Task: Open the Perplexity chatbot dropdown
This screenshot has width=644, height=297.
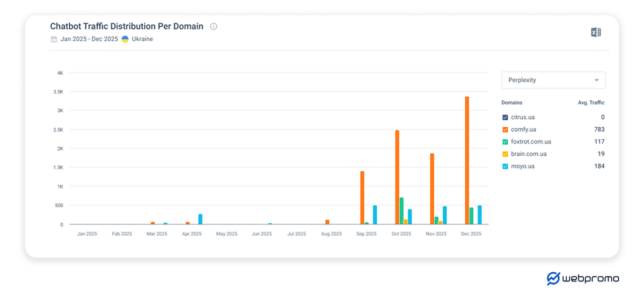Action: [x=553, y=80]
